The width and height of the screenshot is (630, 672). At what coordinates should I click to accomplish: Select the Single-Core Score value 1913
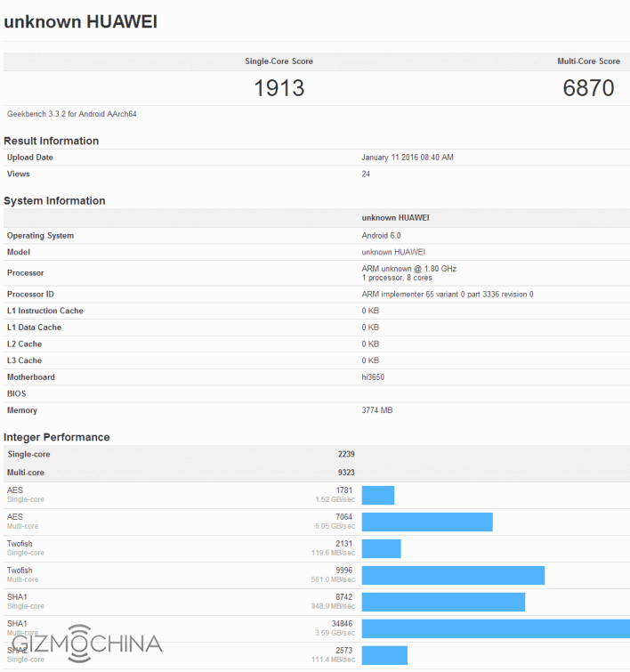[x=279, y=88]
